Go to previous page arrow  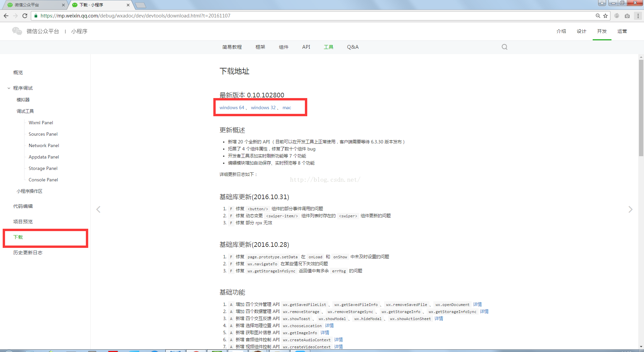(x=98, y=209)
